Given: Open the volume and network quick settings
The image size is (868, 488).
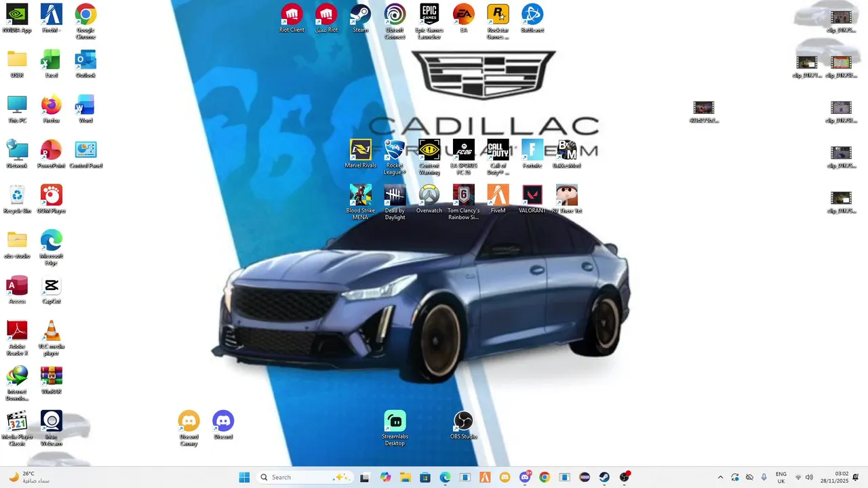Looking at the screenshot, I should point(804,477).
